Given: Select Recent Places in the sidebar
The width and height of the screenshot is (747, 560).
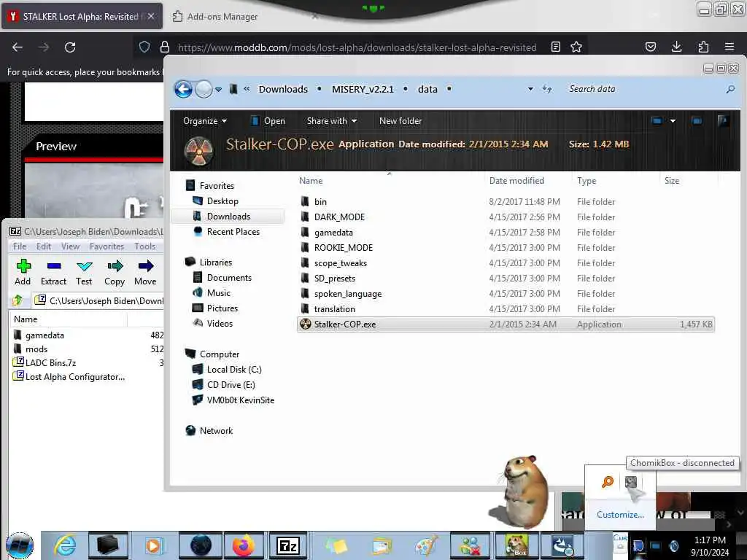Looking at the screenshot, I should click(x=233, y=231).
